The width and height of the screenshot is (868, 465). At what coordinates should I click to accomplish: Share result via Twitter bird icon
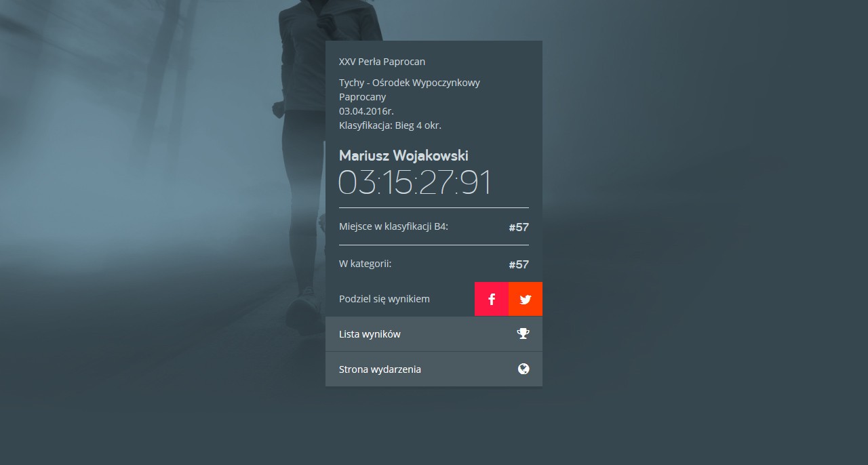point(526,299)
